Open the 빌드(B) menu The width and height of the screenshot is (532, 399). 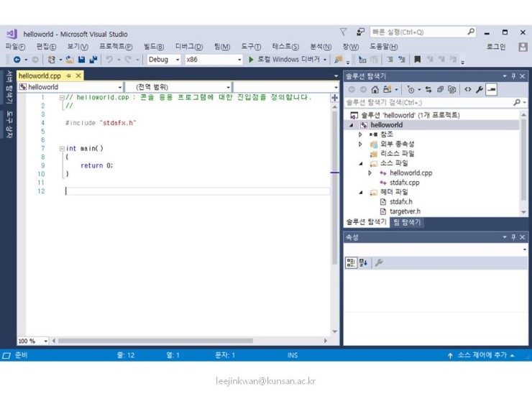coord(154,47)
